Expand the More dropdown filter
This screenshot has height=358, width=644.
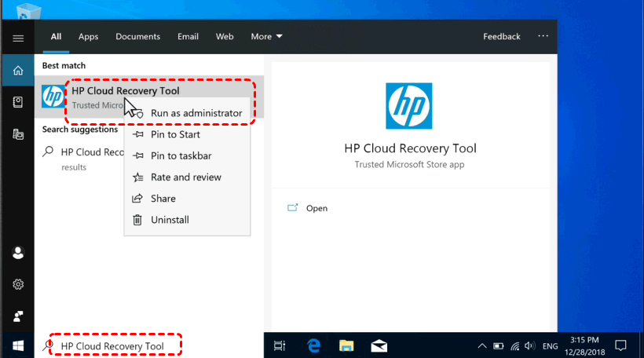266,37
